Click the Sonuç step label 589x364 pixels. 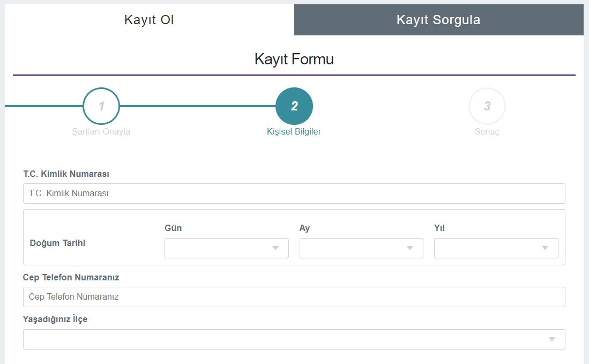487,131
